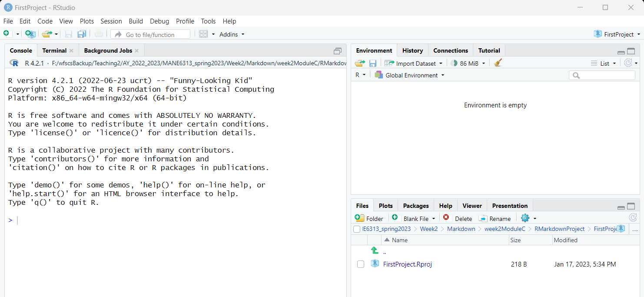The height and width of the screenshot is (297, 644).
Task: Click the load workspace icon in Environment
Action: 359,63
